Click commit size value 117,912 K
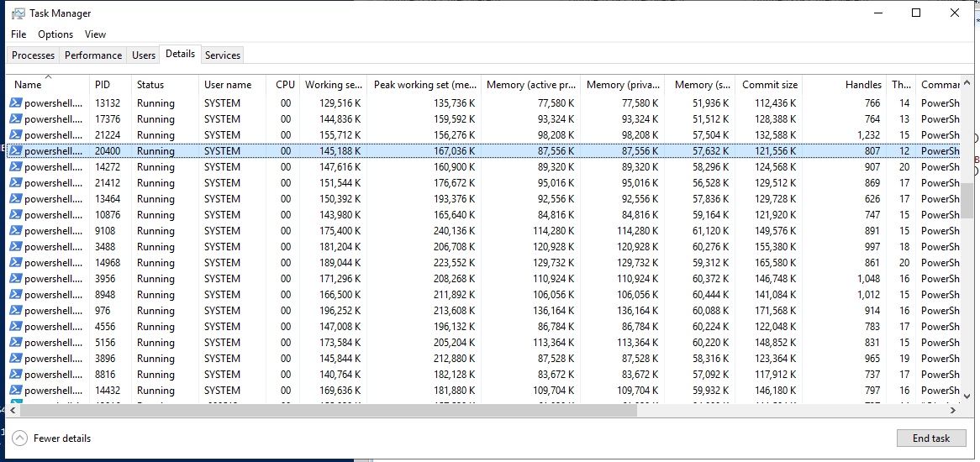The image size is (980, 462). pyautogui.click(x=773, y=374)
